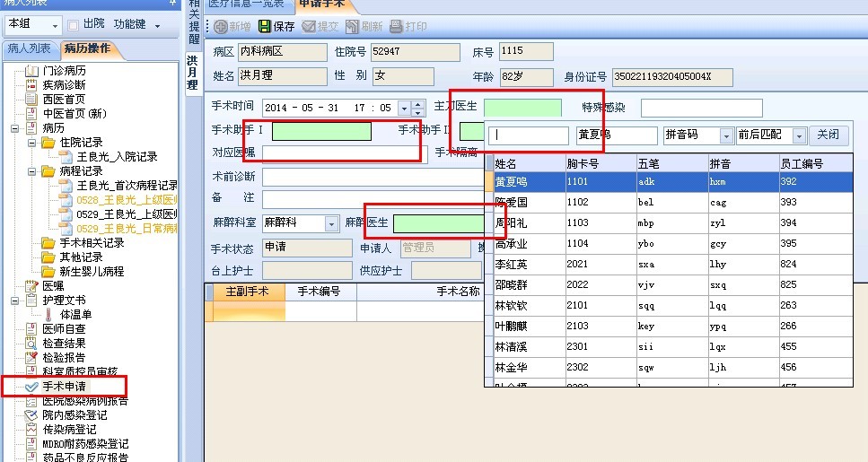Open 王良光_首次病程记录 entry

(x=127, y=186)
